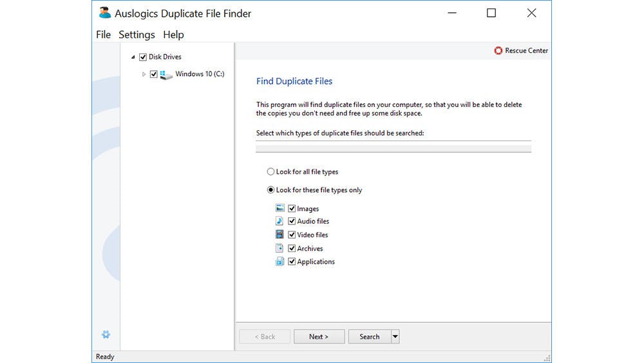This screenshot has width=644, height=363.
Task: Select Look for these file types only
Action: click(270, 190)
